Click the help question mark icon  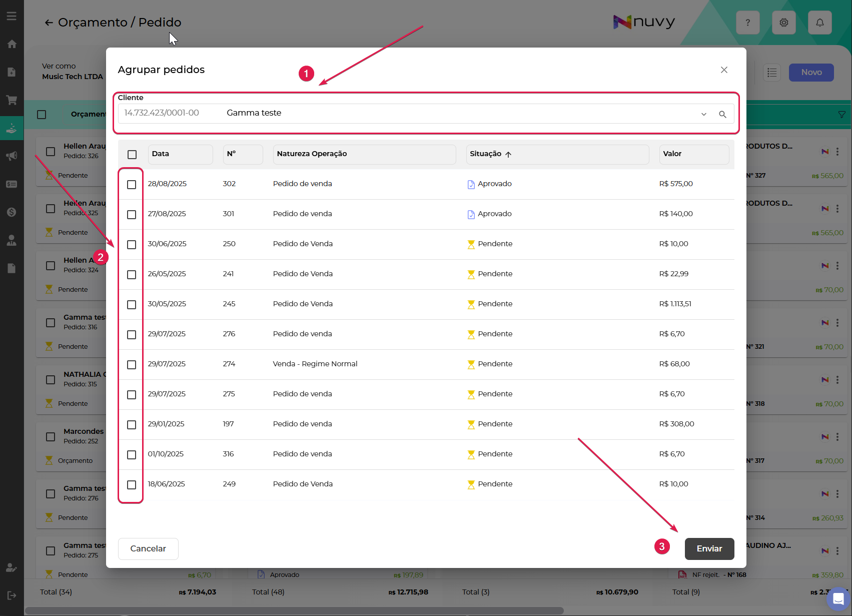[747, 23]
